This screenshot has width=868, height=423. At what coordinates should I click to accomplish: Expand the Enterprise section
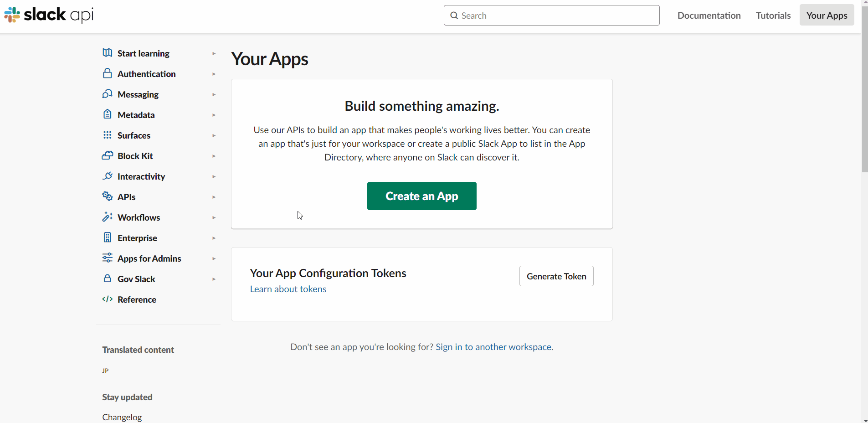pos(214,237)
